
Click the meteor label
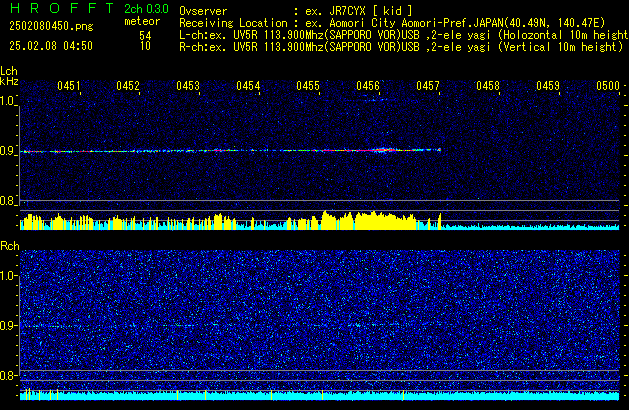[142, 21]
